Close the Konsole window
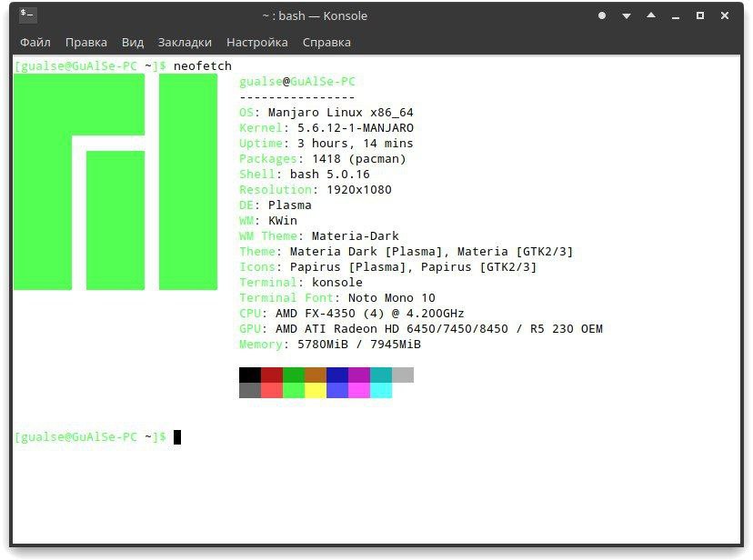753x560 pixels. tap(725, 15)
